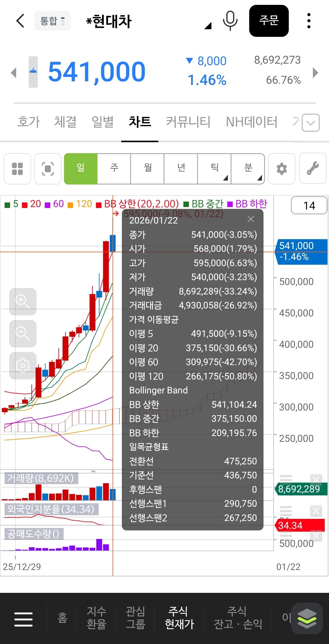The width and height of the screenshot is (329, 644).
Task: Expand the tab list chevron box
Action: coord(311,123)
